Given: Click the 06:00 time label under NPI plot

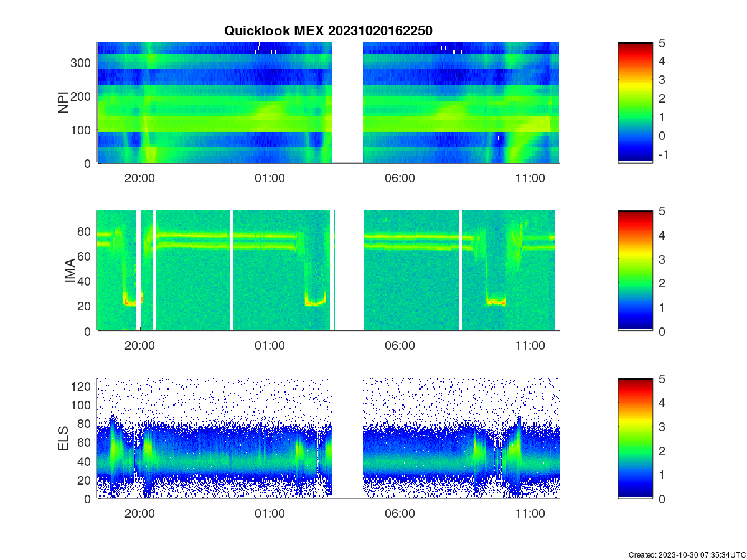Looking at the screenshot, I should (400, 178).
